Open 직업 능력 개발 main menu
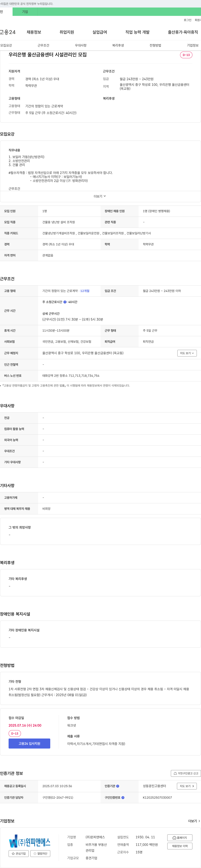The image size is (201, 868). (138, 32)
